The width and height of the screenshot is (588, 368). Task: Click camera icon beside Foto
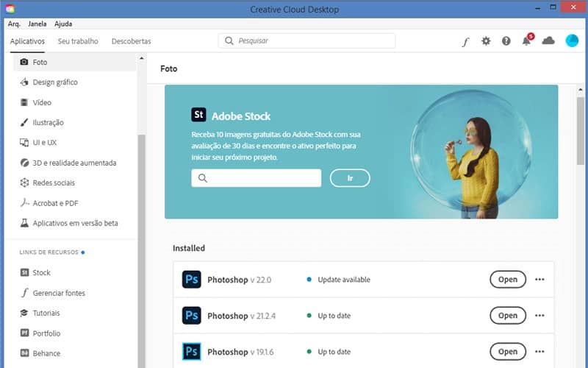coord(24,62)
